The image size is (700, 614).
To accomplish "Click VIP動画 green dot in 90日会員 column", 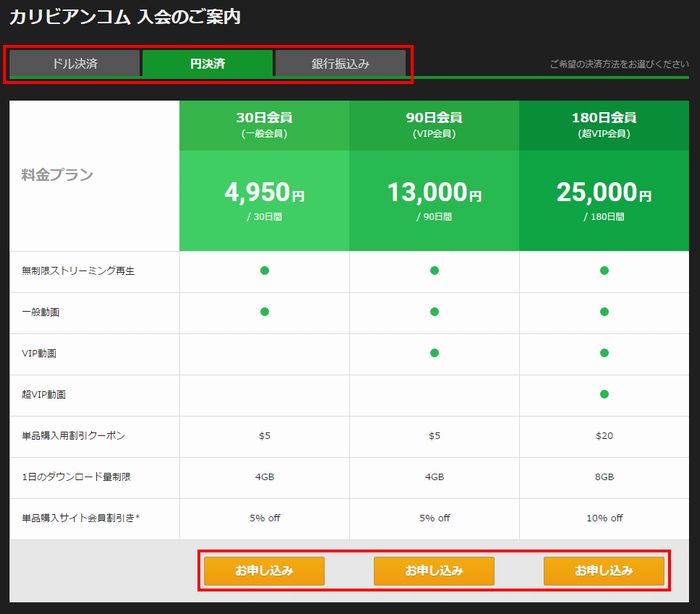I will pos(434,353).
